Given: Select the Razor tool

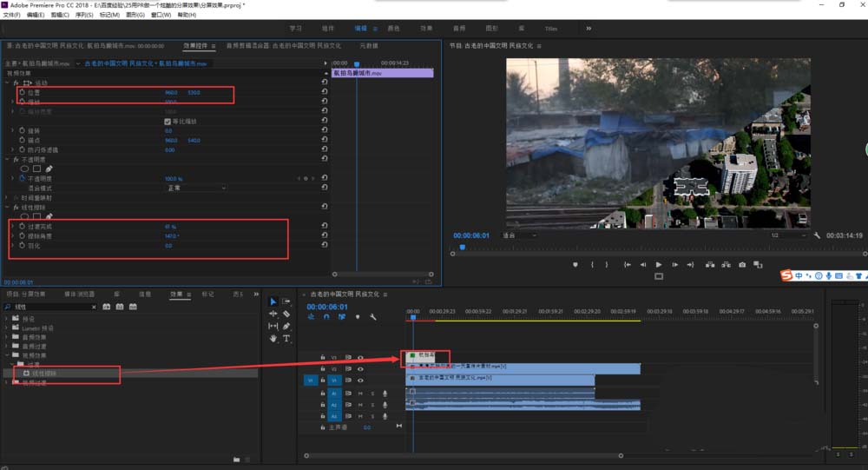Looking at the screenshot, I should pos(286,314).
